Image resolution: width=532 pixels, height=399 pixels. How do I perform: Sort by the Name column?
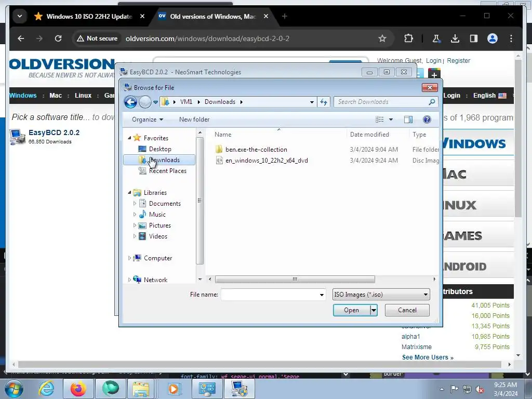[x=223, y=135]
